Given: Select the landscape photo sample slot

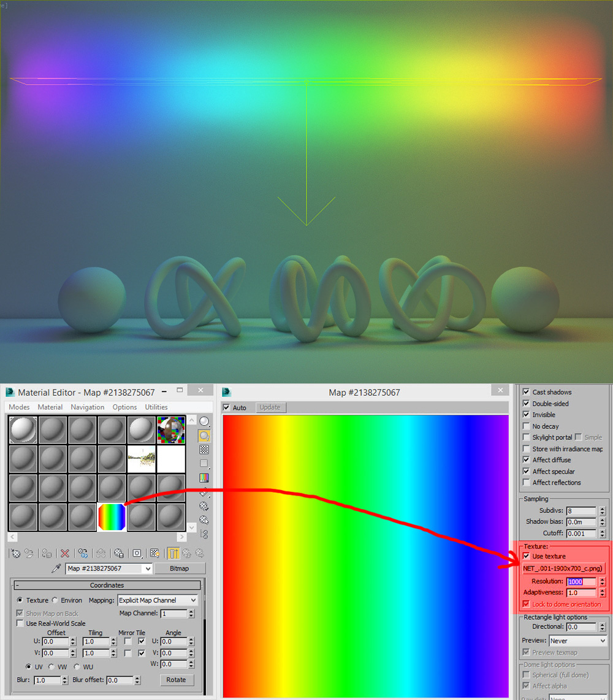Looking at the screenshot, I should (142, 458).
